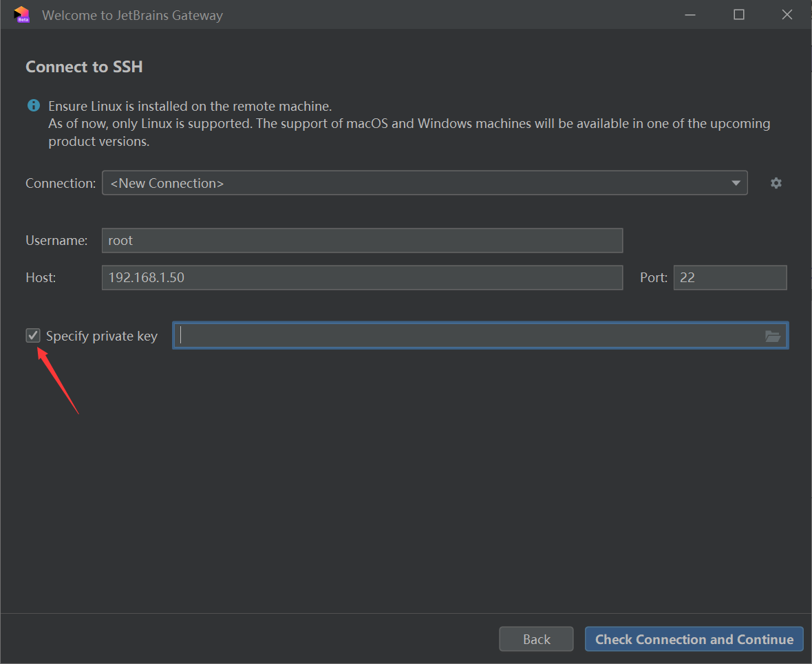The image size is (812, 664).
Task: Select the Port number field
Action: [x=729, y=277]
